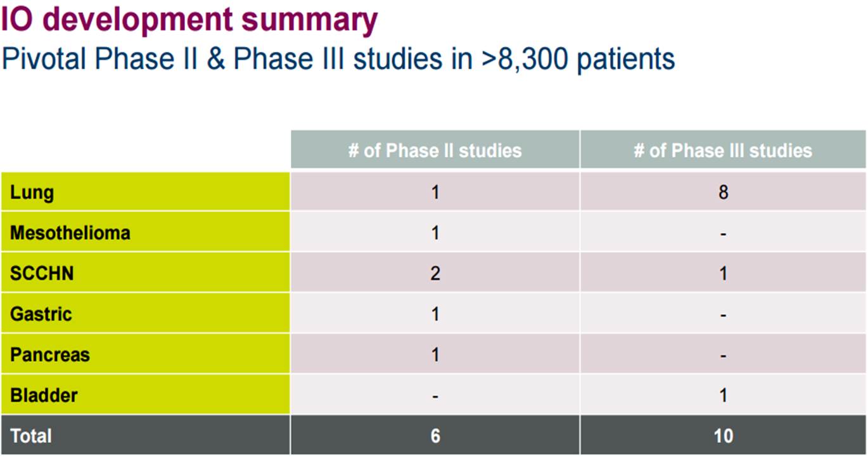The width and height of the screenshot is (868, 462).
Task: Select SCCHN's Phase III study count
Action: pos(723,273)
